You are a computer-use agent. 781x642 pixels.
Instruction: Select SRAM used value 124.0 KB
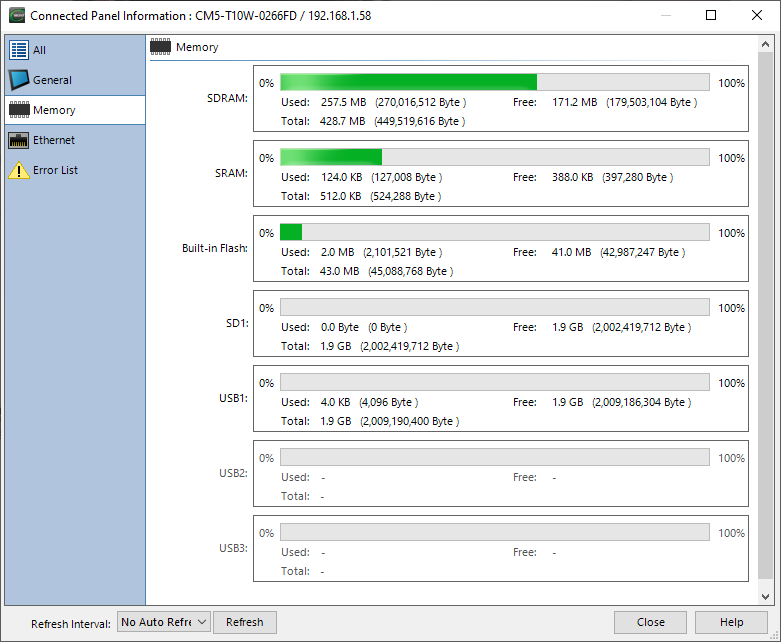[x=341, y=177]
